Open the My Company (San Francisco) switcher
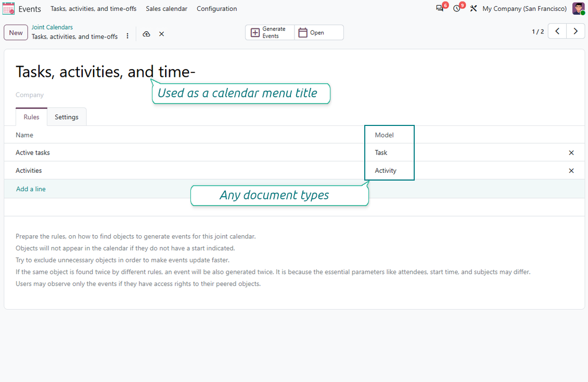588x382 pixels. pos(524,9)
